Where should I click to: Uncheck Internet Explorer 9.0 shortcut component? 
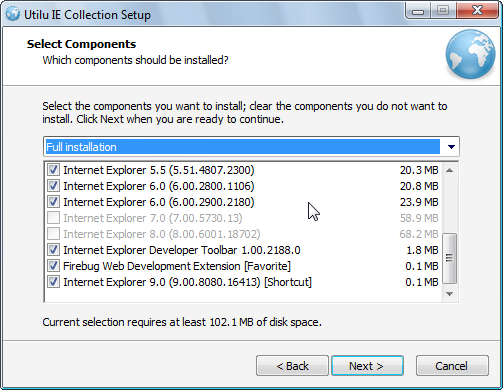(x=53, y=282)
